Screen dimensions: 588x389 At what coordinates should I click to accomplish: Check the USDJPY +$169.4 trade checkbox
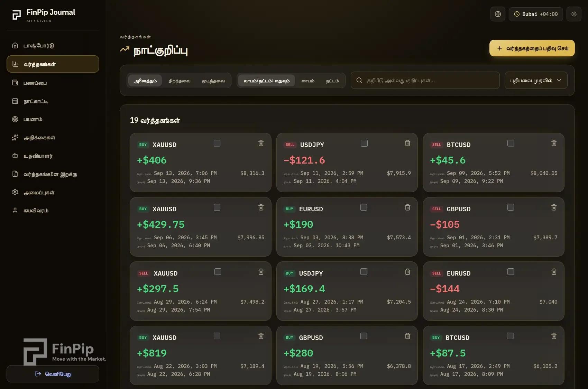tap(364, 272)
